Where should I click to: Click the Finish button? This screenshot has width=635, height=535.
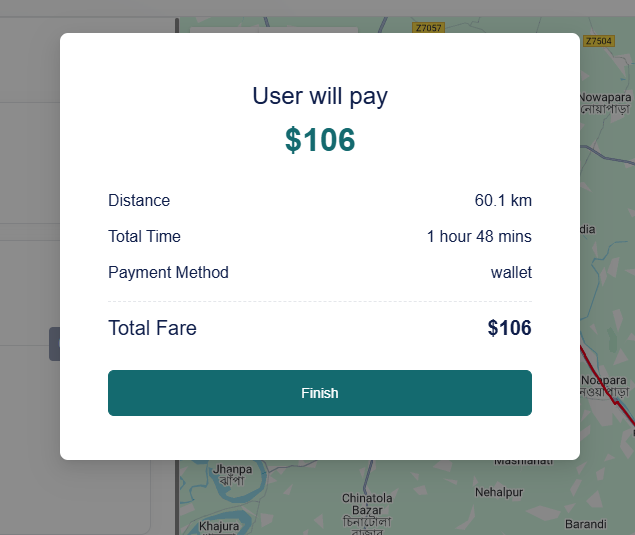click(320, 393)
